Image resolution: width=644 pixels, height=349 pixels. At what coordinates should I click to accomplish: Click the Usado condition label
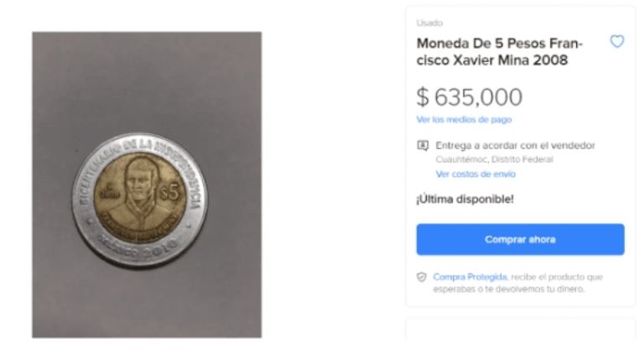click(429, 23)
